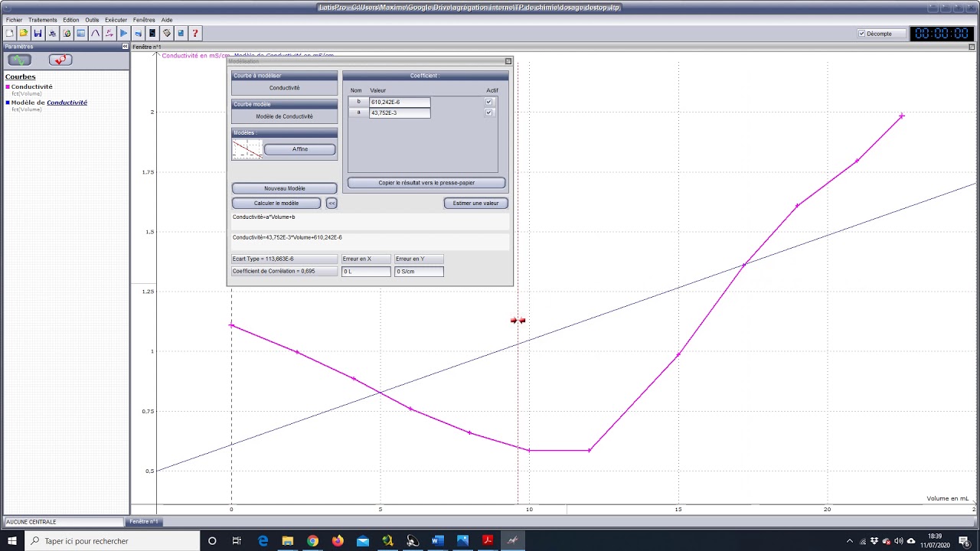
Task: Click the Erreur en X field
Action: coord(366,271)
